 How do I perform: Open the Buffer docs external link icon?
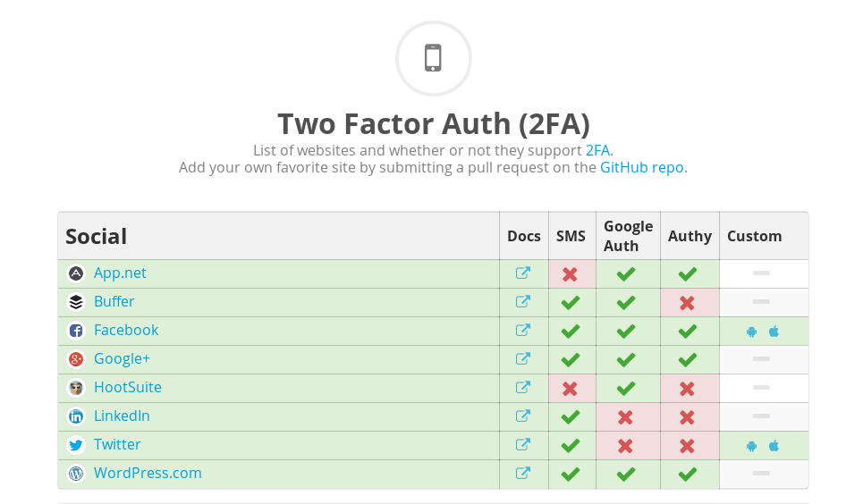523,301
